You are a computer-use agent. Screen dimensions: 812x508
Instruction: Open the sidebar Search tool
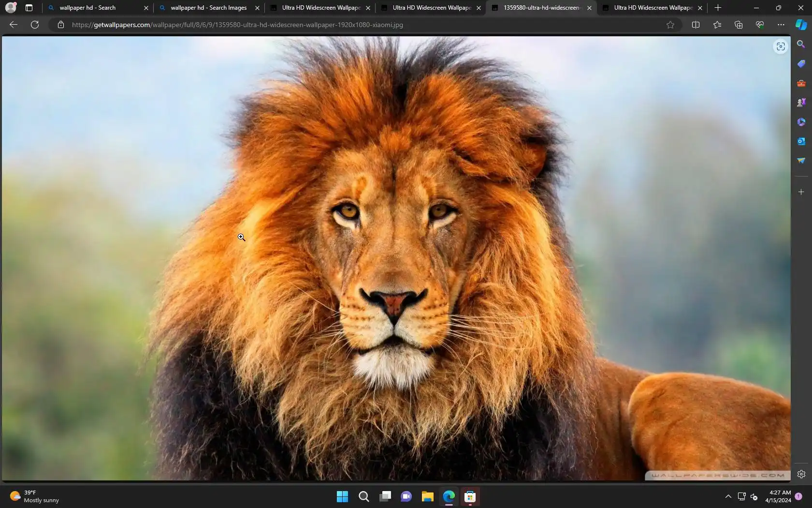(801, 44)
